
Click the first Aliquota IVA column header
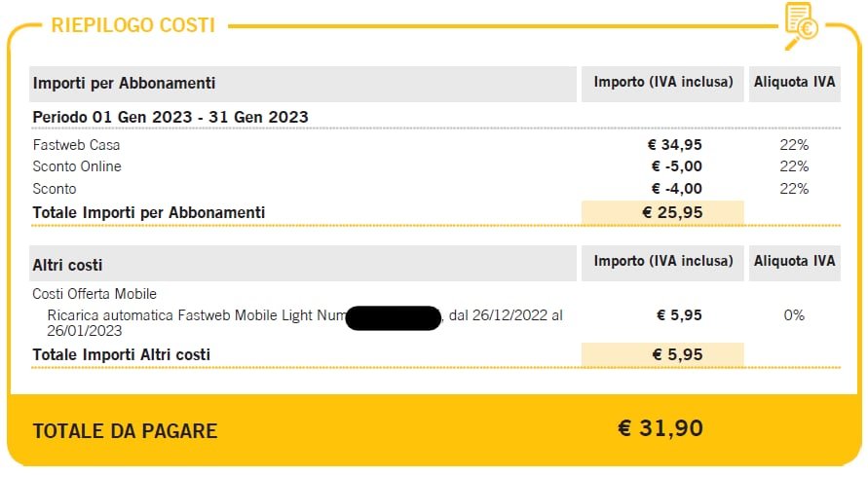794,83
